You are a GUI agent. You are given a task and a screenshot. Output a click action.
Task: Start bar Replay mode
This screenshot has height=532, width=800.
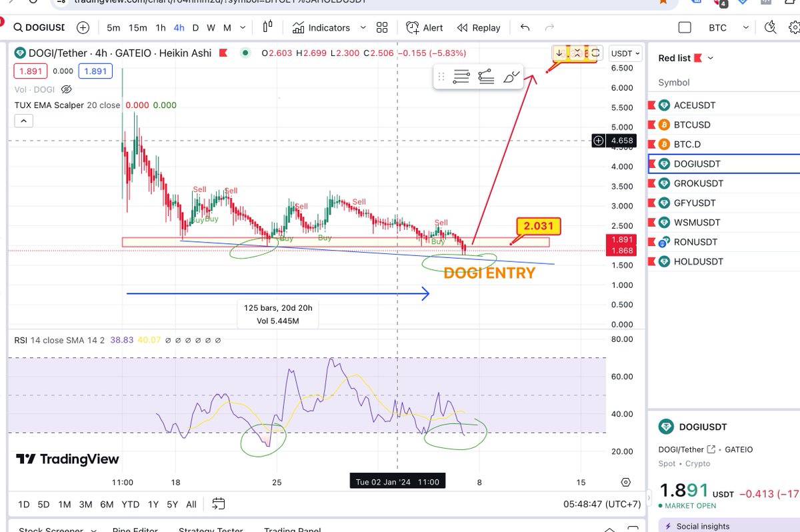click(479, 28)
